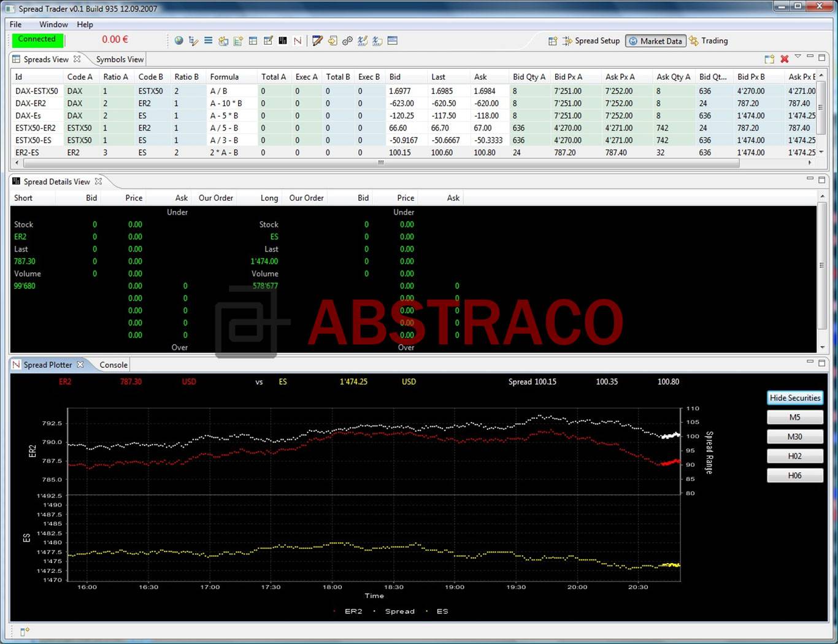Toggle the green Connected status indicator
Screen dimensions: 838x644
pos(37,39)
